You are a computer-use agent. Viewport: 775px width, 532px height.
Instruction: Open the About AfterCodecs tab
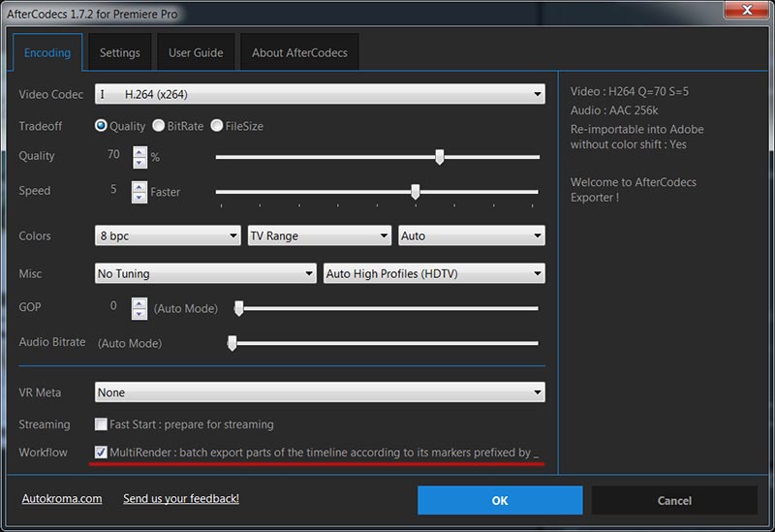point(299,52)
